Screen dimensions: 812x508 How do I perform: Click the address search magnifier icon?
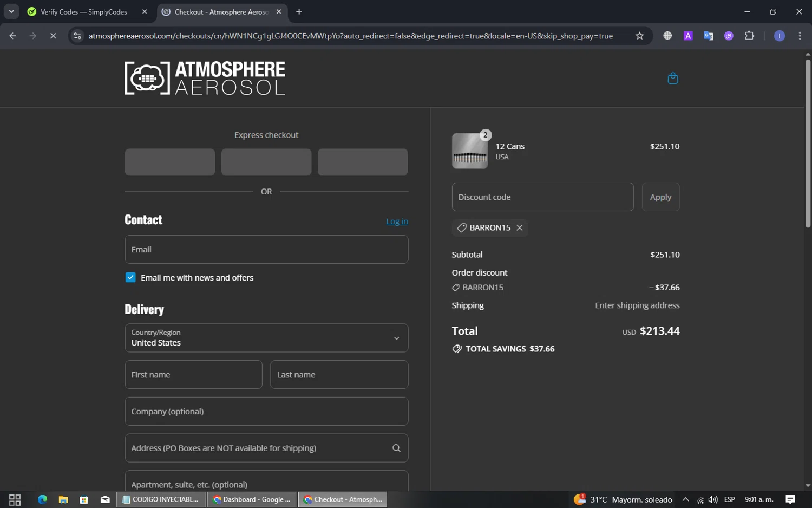(396, 448)
